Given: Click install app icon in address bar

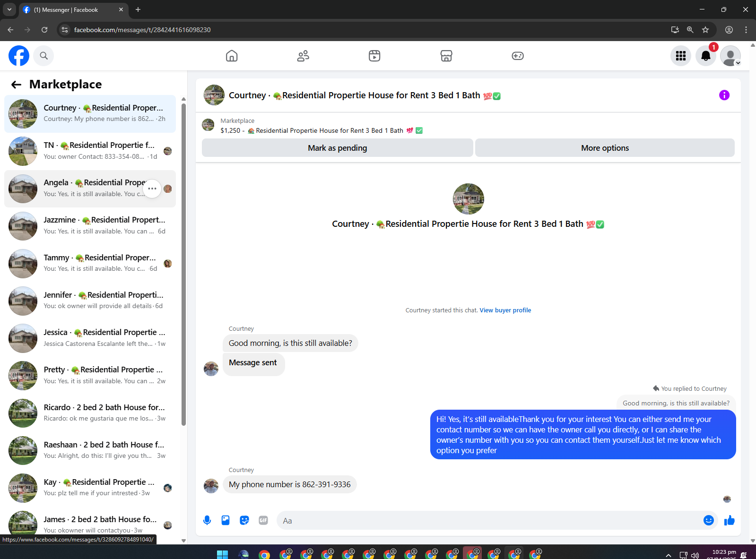Looking at the screenshot, I should tap(675, 30).
